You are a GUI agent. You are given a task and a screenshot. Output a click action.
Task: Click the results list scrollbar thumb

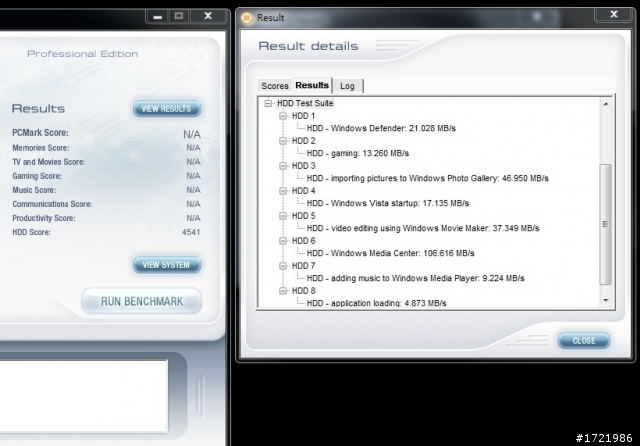tap(606, 224)
